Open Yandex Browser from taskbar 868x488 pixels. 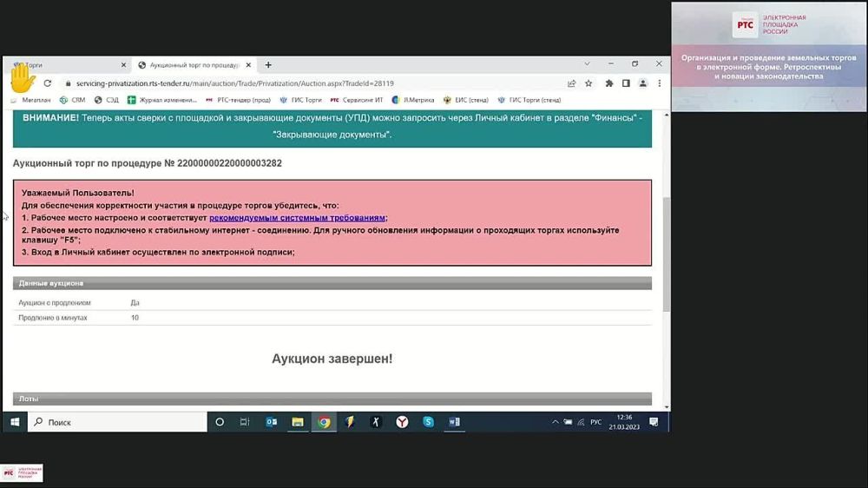[x=402, y=422]
